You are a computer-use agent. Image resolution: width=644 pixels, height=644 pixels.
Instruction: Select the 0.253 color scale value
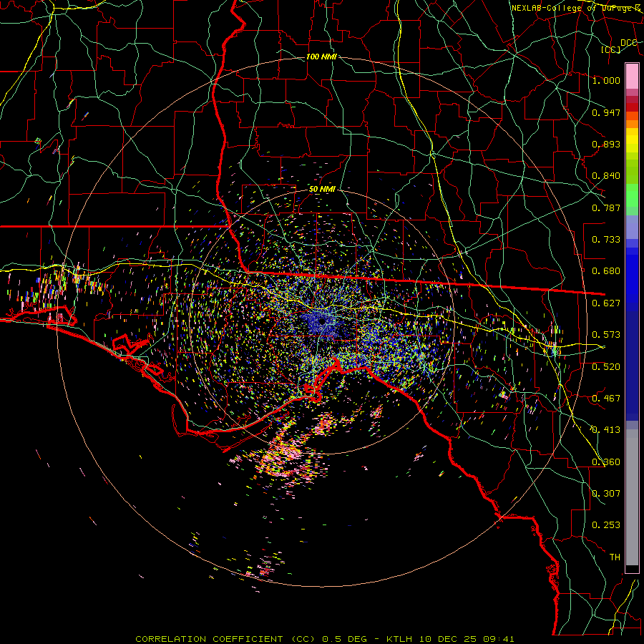(x=606, y=525)
